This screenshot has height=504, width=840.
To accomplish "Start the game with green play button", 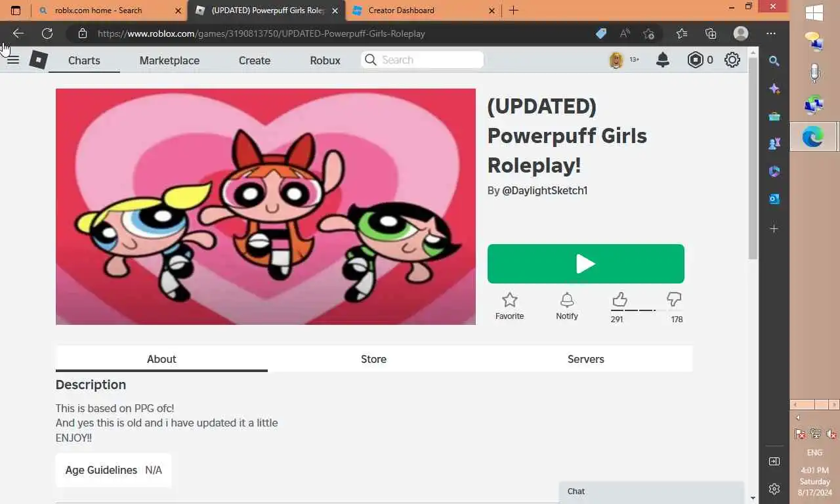I will [x=586, y=264].
